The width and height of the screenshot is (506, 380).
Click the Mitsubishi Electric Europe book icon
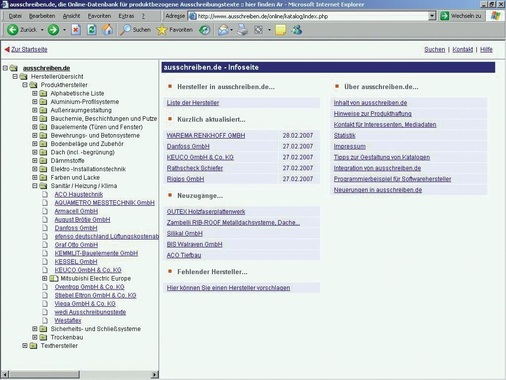point(54,278)
